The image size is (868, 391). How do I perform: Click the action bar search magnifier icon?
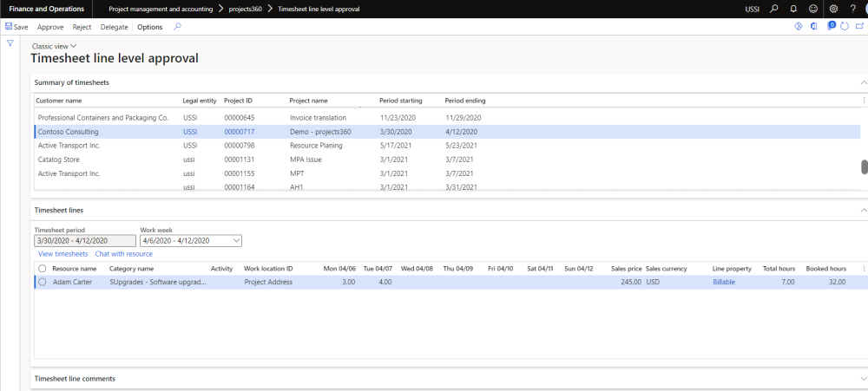(178, 27)
